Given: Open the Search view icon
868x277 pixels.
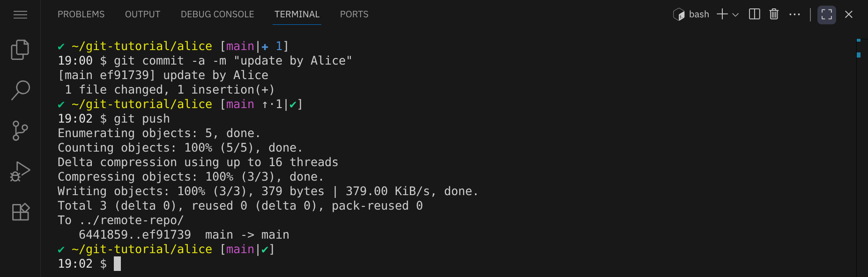Looking at the screenshot, I should click(x=20, y=90).
